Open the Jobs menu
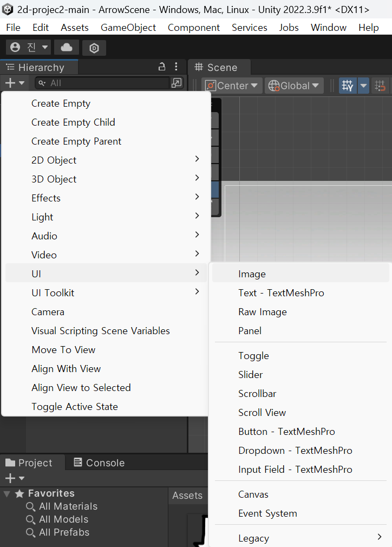392x547 pixels. [x=289, y=28]
